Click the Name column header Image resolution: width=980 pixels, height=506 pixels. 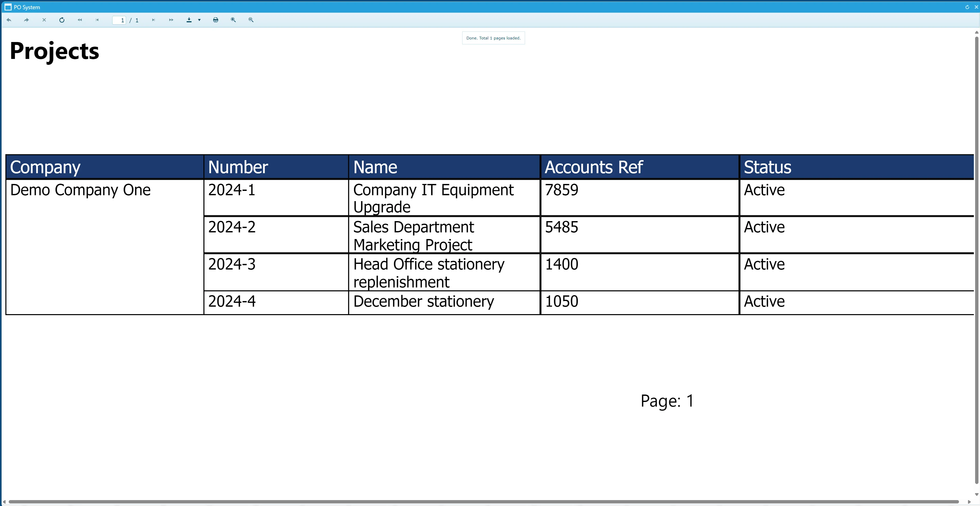click(x=444, y=167)
